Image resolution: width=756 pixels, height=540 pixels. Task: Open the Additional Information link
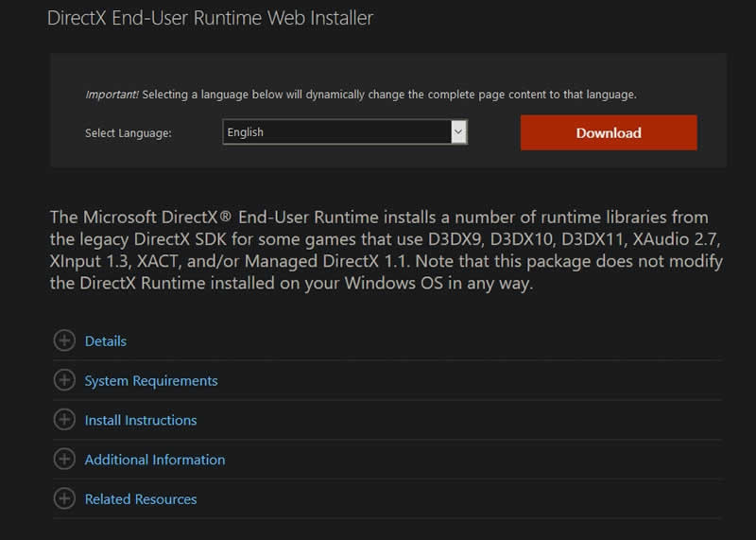coord(155,460)
